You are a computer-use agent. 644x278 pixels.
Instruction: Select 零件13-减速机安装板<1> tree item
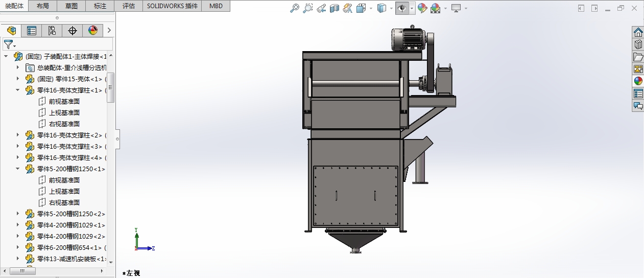coord(72,259)
